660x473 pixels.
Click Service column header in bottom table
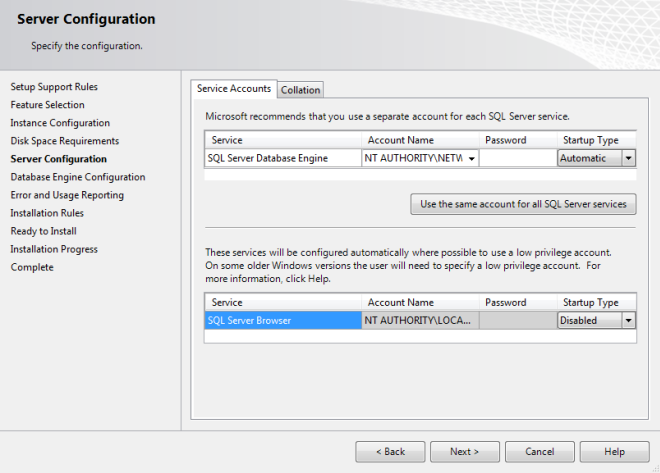tap(283, 303)
